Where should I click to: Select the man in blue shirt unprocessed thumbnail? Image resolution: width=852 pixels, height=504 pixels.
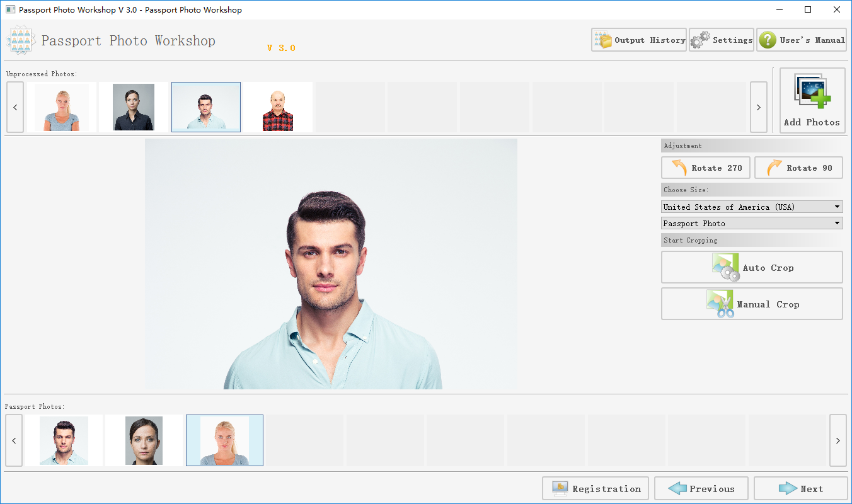206,107
